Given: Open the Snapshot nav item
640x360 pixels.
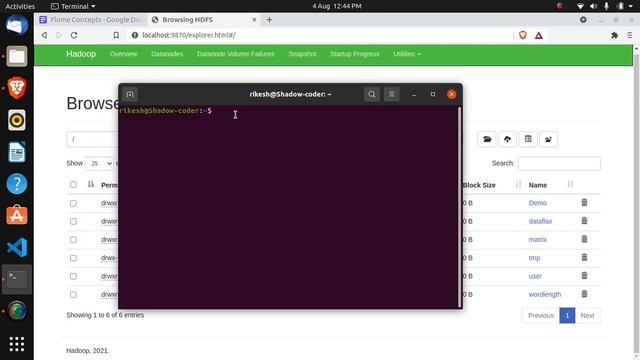Looking at the screenshot, I should (302, 54).
